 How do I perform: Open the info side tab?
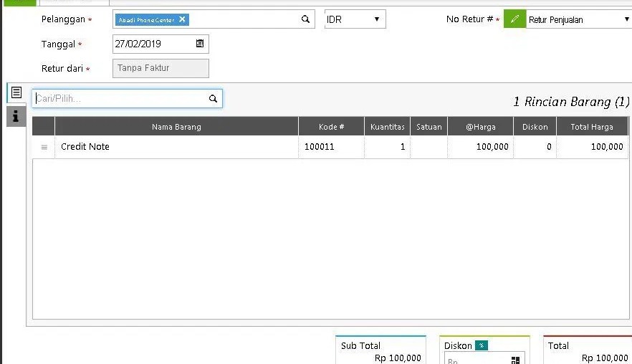(16, 116)
